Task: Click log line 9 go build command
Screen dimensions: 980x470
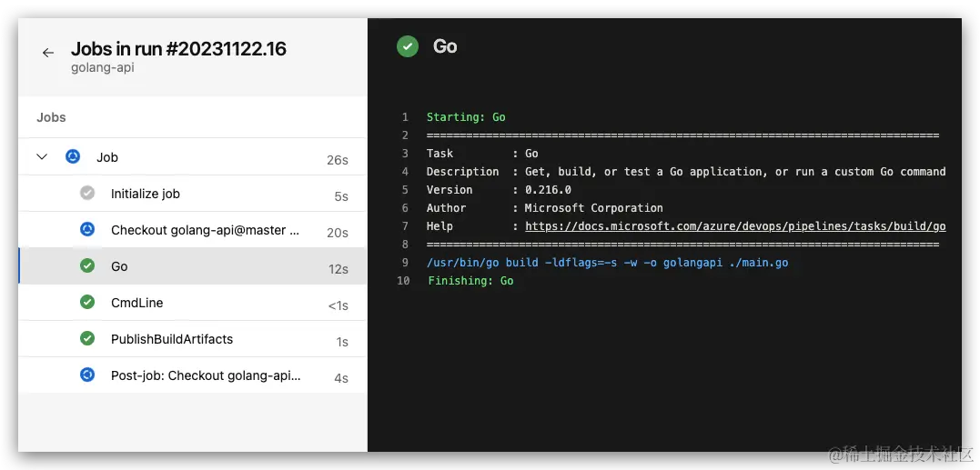Action: coord(607,263)
